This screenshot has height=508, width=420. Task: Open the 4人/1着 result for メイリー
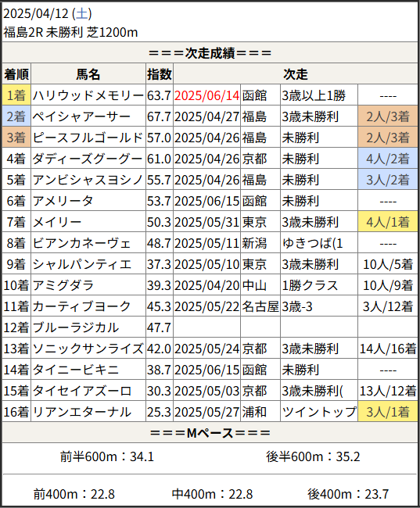(x=388, y=222)
